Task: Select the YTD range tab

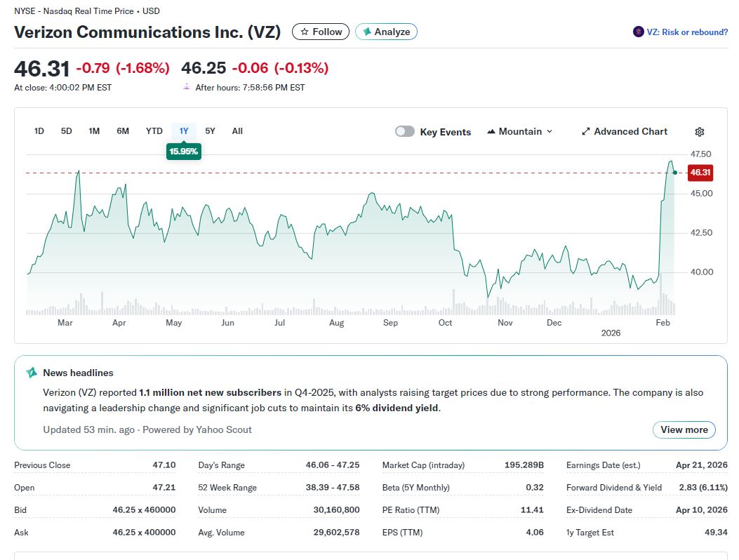Action: click(154, 131)
